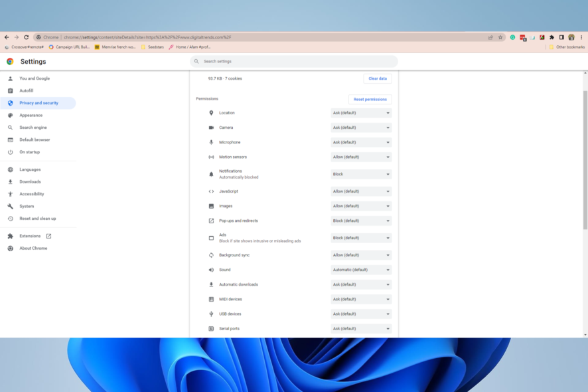The image size is (588, 392).
Task: Open the Grammarly extension icon
Action: [x=512, y=38]
